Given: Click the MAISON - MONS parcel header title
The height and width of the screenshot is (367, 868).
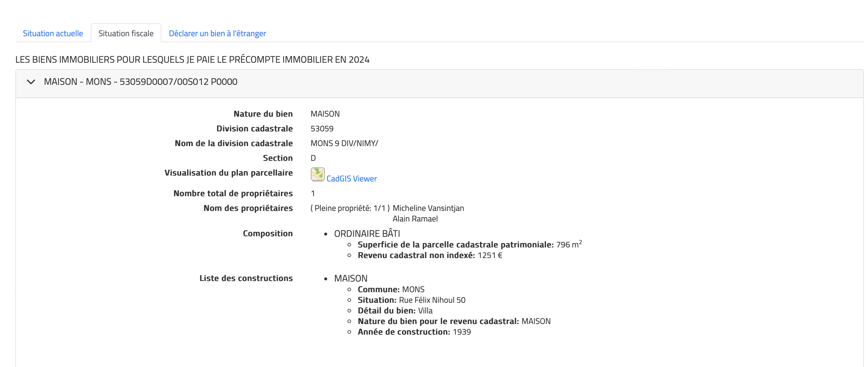Looking at the screenshot, I should click(141, 82).
